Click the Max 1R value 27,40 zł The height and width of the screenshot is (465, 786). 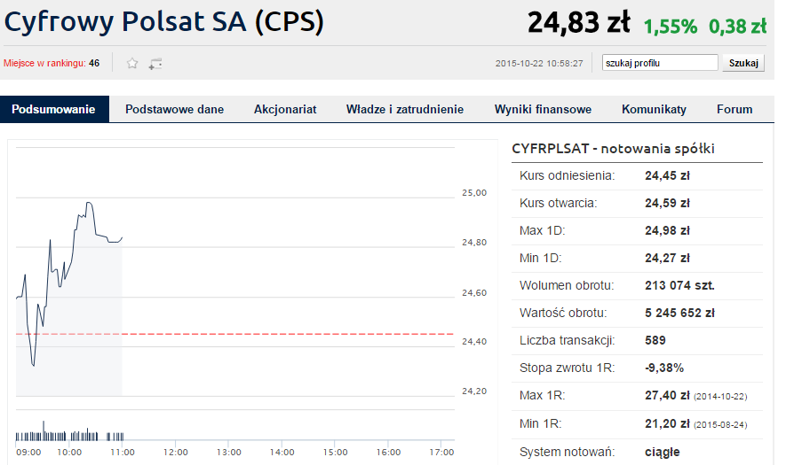[x=667, y=396]
